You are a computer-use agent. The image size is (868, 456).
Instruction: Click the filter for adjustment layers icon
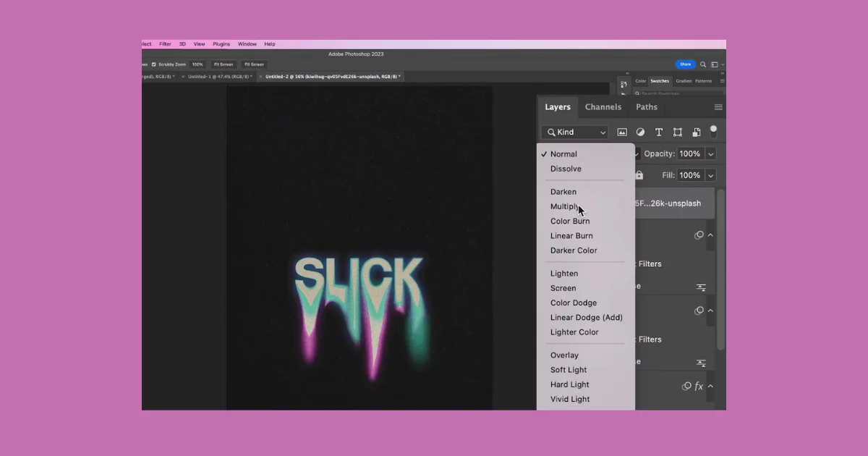(640, 132)
